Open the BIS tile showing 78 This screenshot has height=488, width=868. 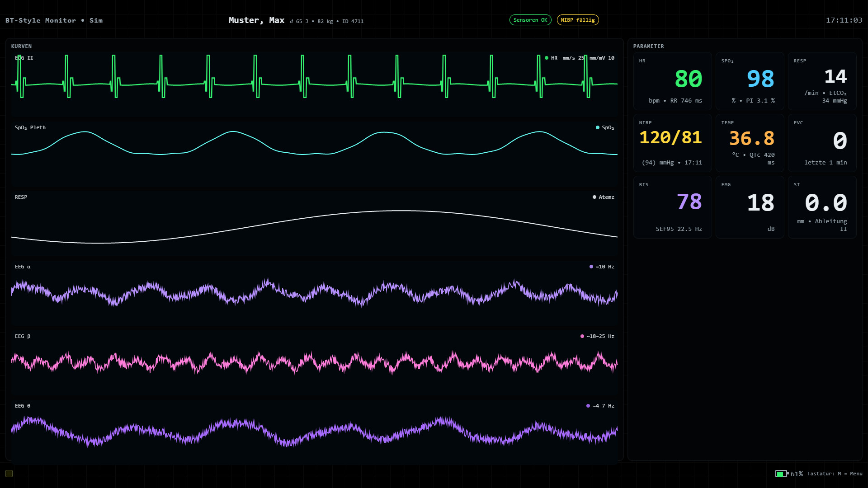[672, 206]
